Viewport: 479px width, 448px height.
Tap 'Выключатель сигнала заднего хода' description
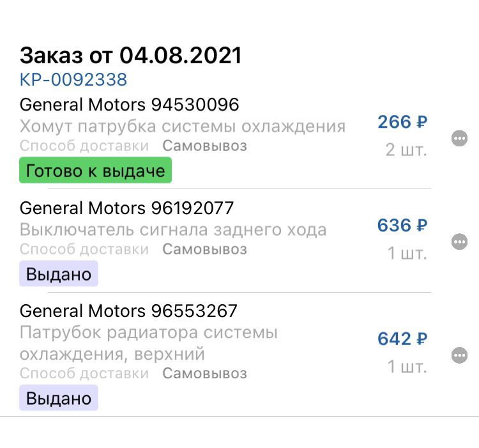point(173,229)
